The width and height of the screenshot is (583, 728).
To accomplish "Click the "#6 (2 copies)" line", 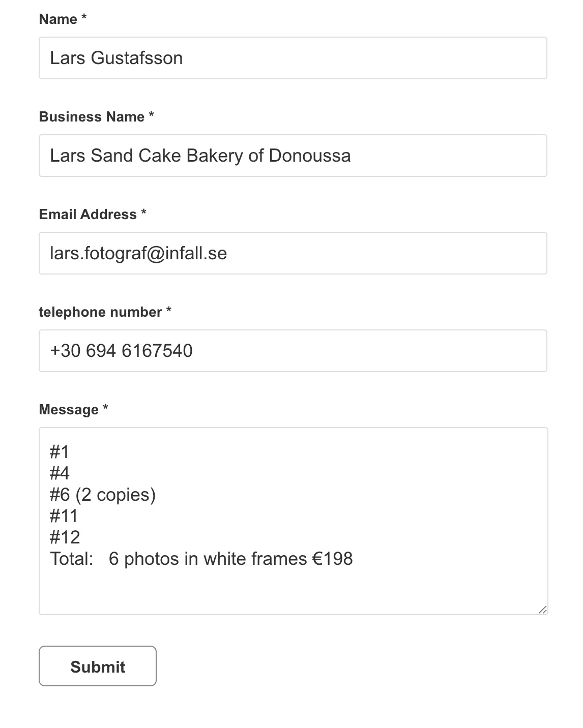I will coord(103,495).
